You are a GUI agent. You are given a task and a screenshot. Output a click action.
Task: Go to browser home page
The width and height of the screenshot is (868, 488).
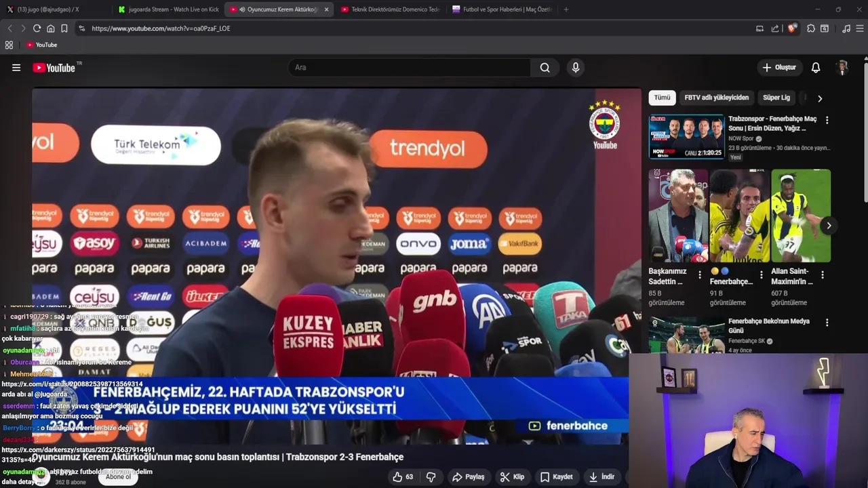pyautogui.click(x=50, y=28)
